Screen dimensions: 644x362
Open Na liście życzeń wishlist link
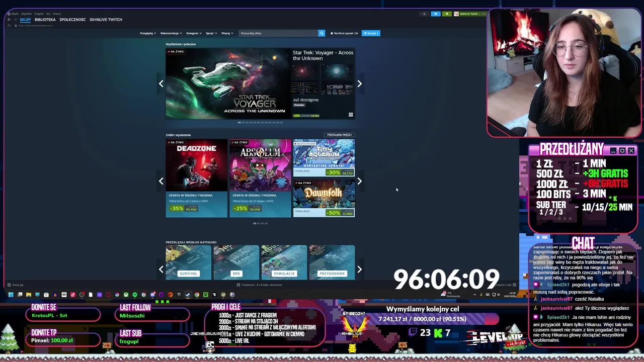pyautogui.click(x=344, y=33)
